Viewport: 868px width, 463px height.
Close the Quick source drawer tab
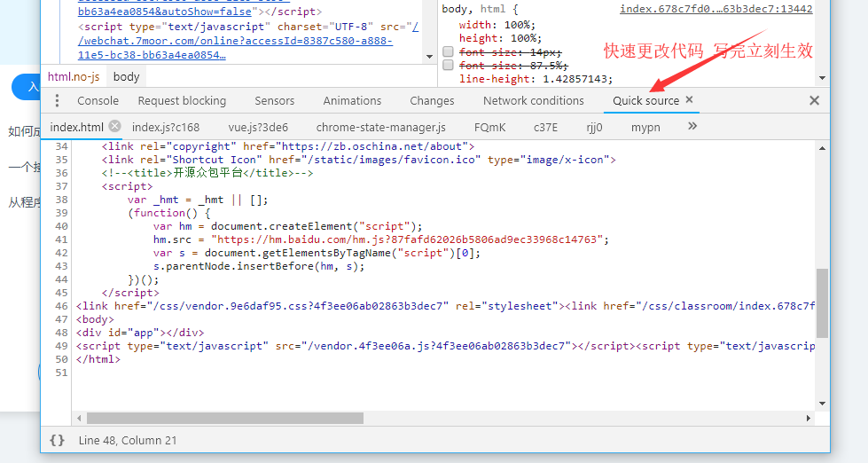click(x=689, y=99)
